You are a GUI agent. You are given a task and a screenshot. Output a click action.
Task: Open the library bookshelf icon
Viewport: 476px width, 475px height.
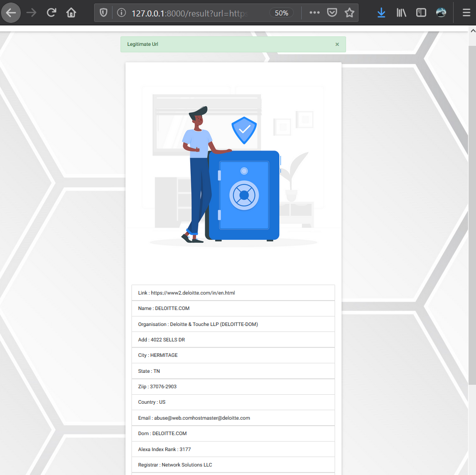coord(401,13)
